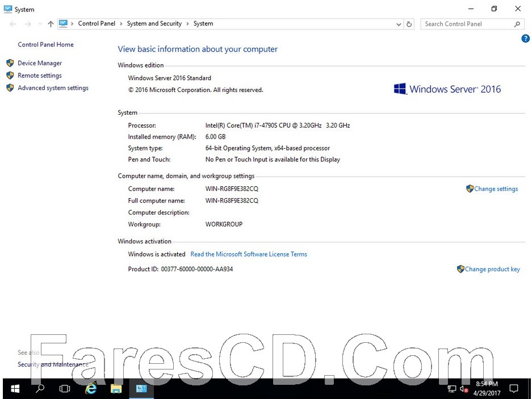This screenshot has height=399, width=532.
Task: Open Help with the question mark icon
Action: coord(525,39)
